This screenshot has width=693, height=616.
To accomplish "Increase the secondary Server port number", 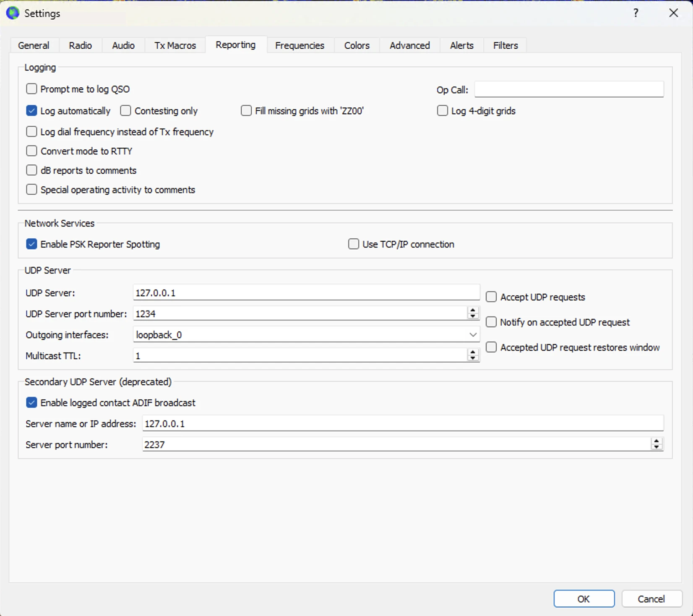I will (657, 441).
